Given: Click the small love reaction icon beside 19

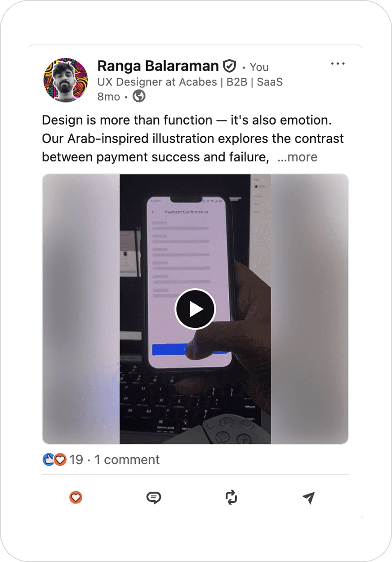Looking at the screenshot, I should click(x=60, y=459).
